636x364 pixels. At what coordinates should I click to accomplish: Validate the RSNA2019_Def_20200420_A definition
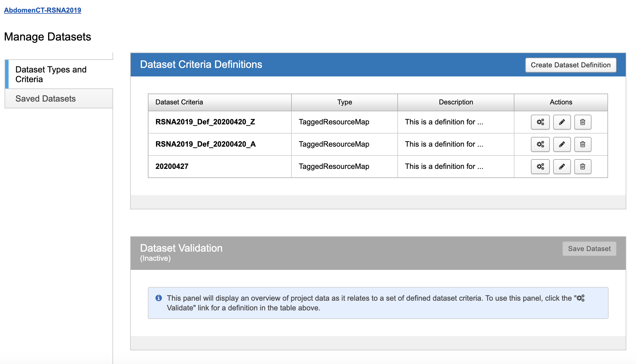[x=540, y=144]
